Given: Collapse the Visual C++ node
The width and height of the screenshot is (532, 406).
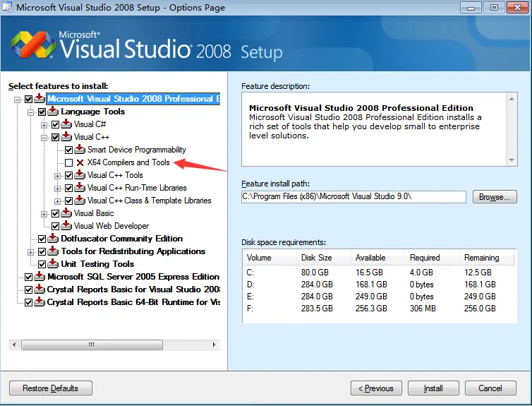Looking at the screenshot, I should (44, 138).
